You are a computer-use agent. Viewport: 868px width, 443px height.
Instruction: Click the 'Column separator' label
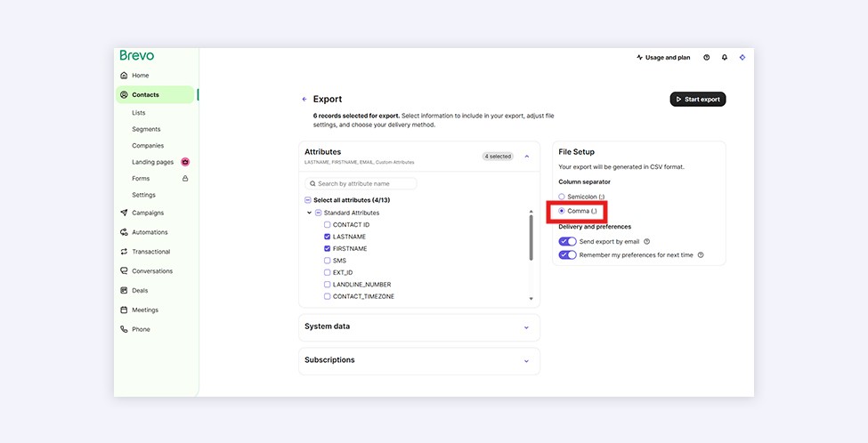(584, 182)
